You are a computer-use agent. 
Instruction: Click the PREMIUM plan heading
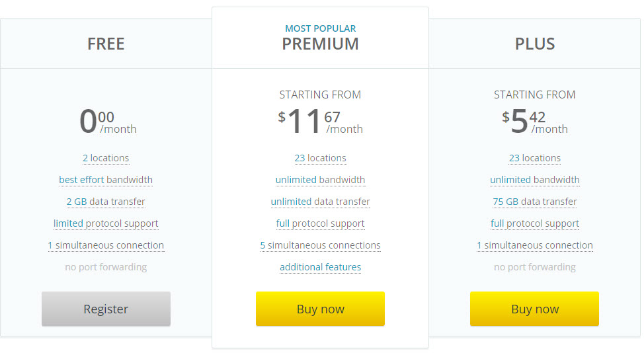click(321, 44)
